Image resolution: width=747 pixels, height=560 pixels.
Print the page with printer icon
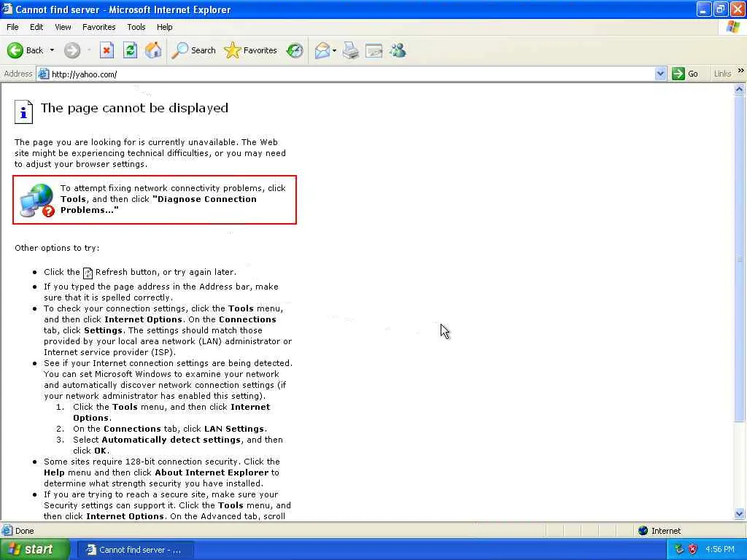[351, 50]
